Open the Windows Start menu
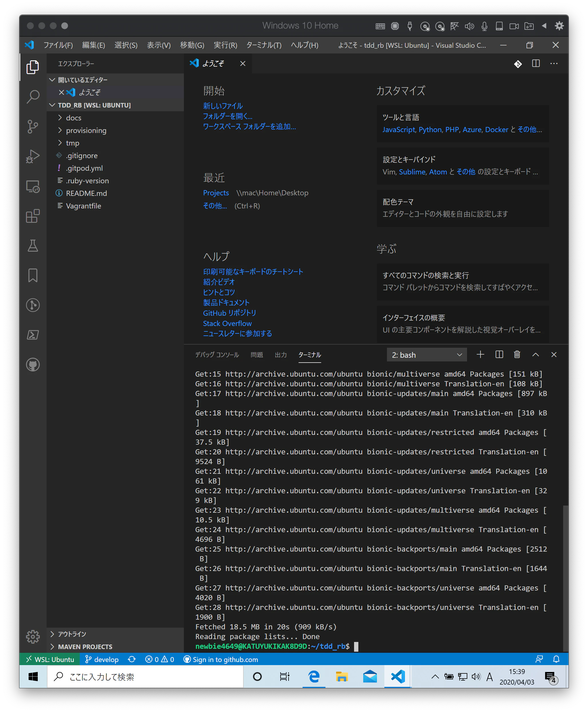Screen dimensions: 588x712 click(33, 677)
